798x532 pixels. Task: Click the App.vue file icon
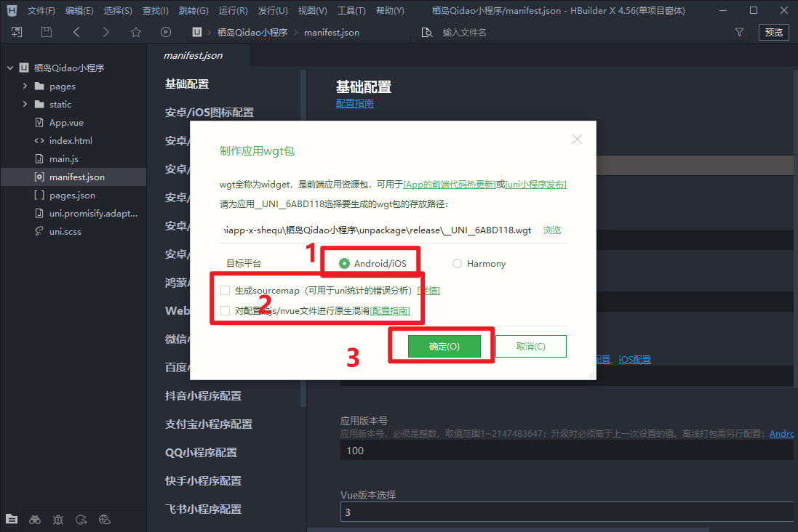(39, 122)
